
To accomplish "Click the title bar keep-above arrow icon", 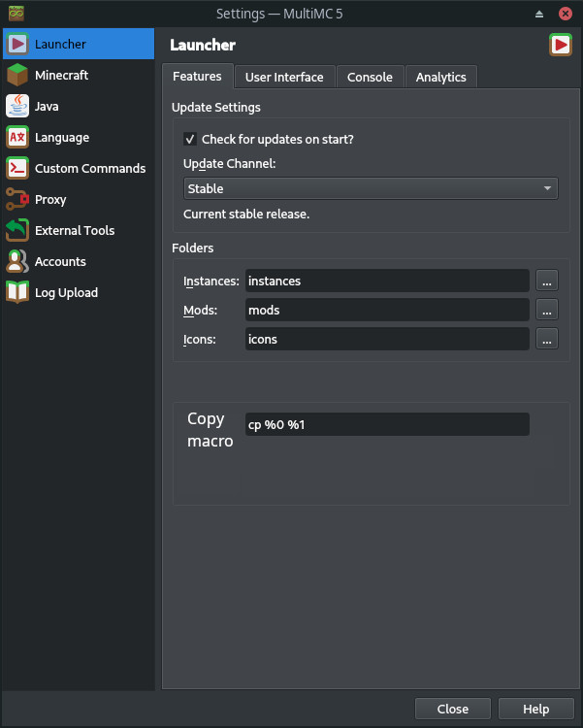I will pos(539,14).
